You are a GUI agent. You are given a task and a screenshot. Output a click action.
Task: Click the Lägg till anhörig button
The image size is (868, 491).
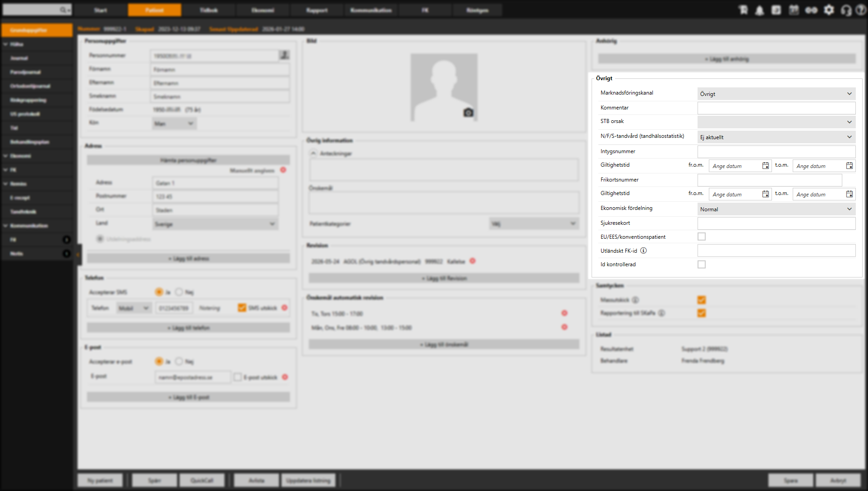coord(726,59)
